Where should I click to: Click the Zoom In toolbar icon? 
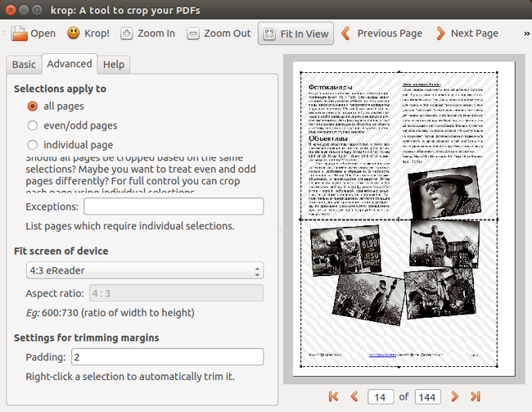(x=127, y=34)
